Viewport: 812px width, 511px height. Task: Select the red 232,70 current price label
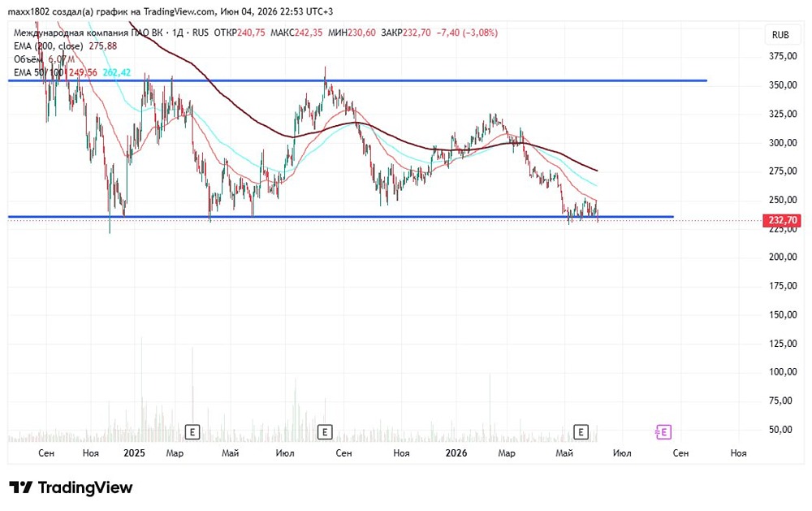click(782, 220)
